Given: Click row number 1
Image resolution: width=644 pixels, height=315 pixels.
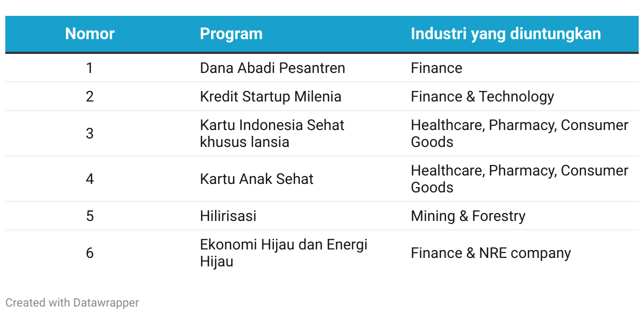Looking at the screenshot, I should 90,68.
